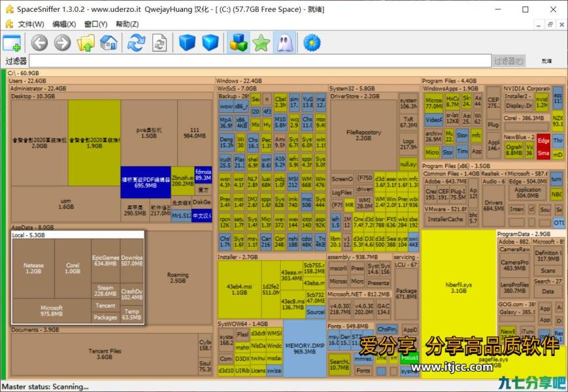The image size is (568, 392).
Task: Select the EpicGames 634.8MB block
Action: point(105,261)
